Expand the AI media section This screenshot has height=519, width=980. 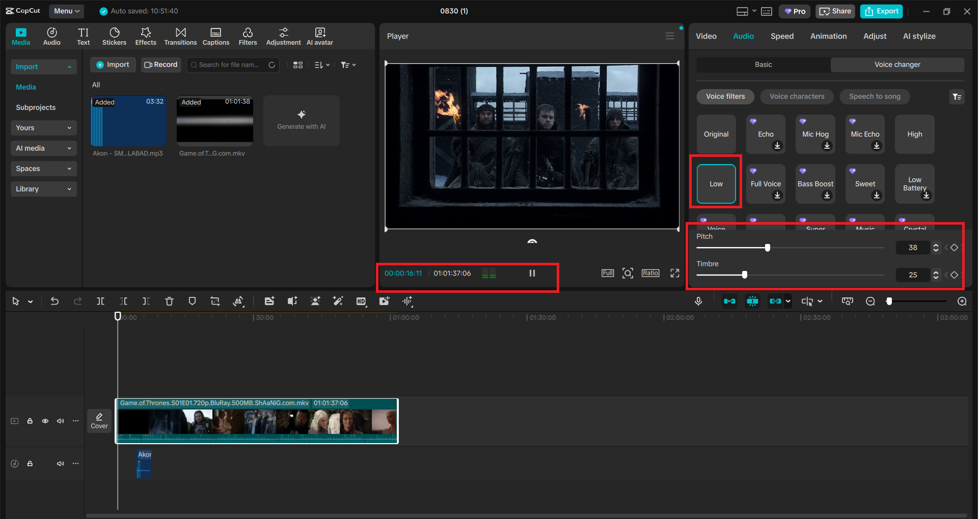tap(43, 148)
